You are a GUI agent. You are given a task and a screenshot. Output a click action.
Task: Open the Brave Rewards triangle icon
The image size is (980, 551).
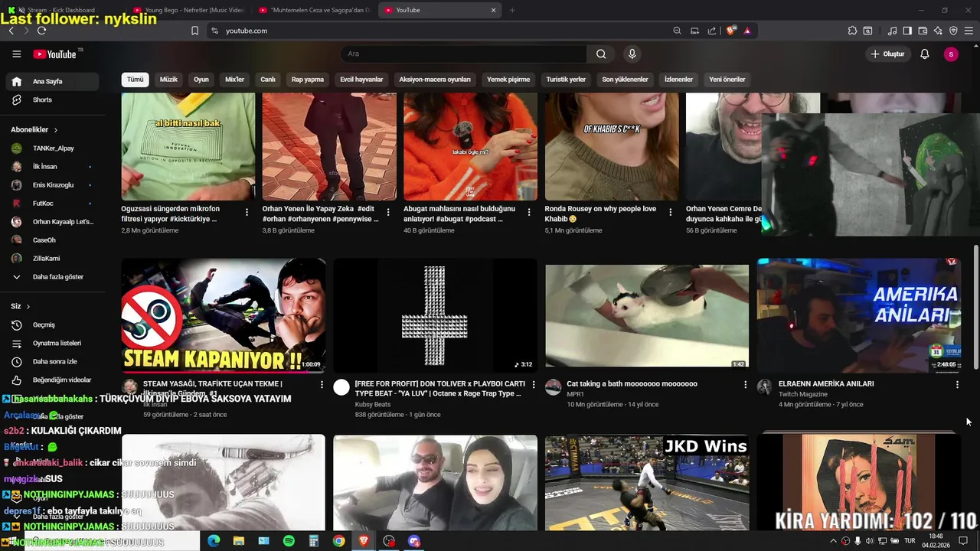747,31
